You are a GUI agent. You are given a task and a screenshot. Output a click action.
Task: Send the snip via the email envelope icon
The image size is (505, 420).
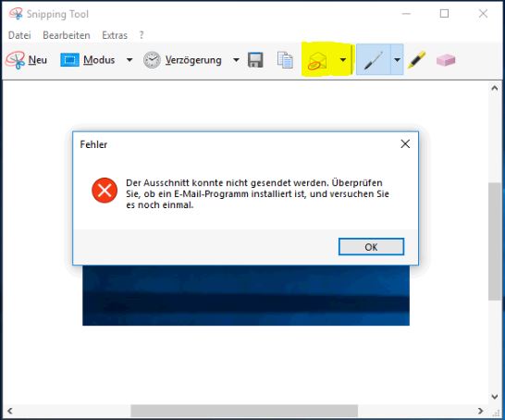317,60
